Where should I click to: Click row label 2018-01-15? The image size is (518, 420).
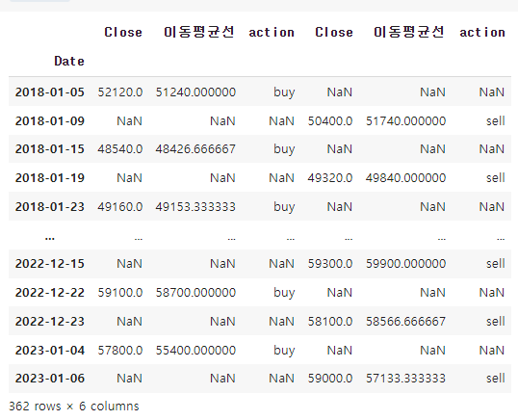pyautogui.click(x=50, y=149)
